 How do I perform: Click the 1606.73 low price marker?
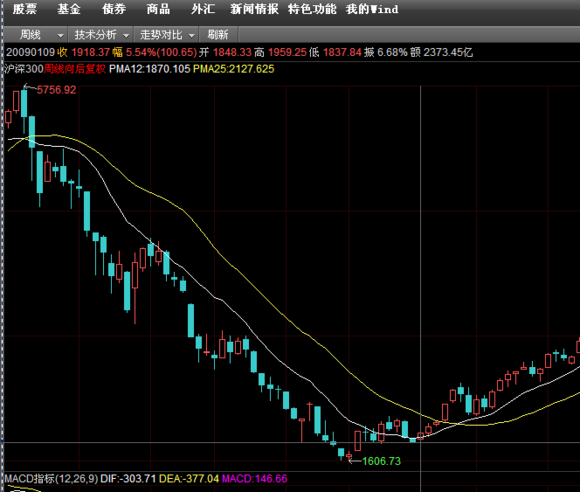[381, 461]
